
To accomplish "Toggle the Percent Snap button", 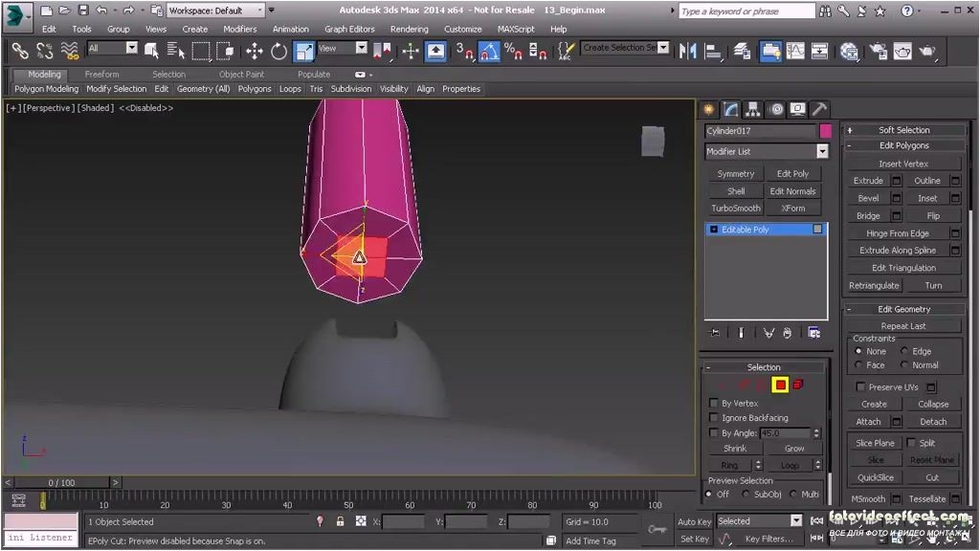I will (513, 52).
